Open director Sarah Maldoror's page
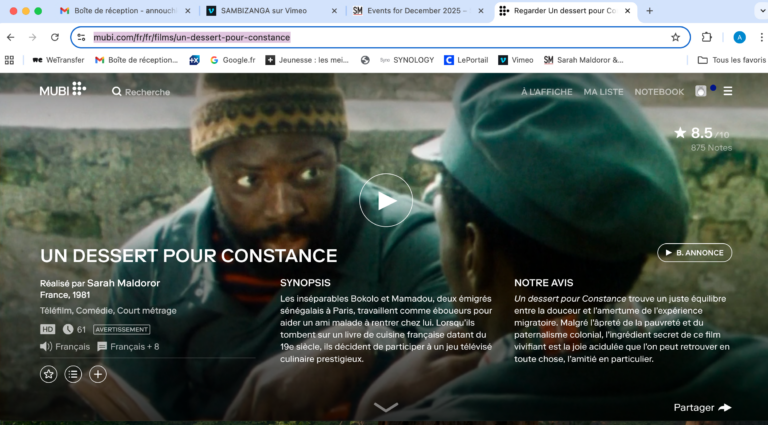Image resolution: width=768 pixels, height=425 pixels. click(x=123, y=283)
